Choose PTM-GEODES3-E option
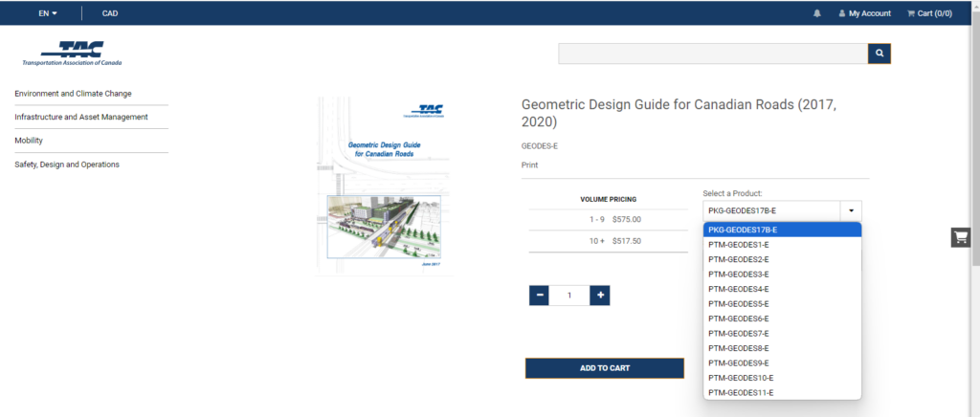This screenshot has height=417, width=980. [x=783, y=274]
